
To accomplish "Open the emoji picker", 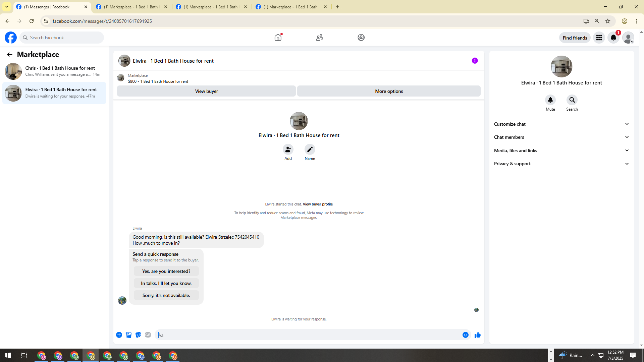I will pos(465,335).
